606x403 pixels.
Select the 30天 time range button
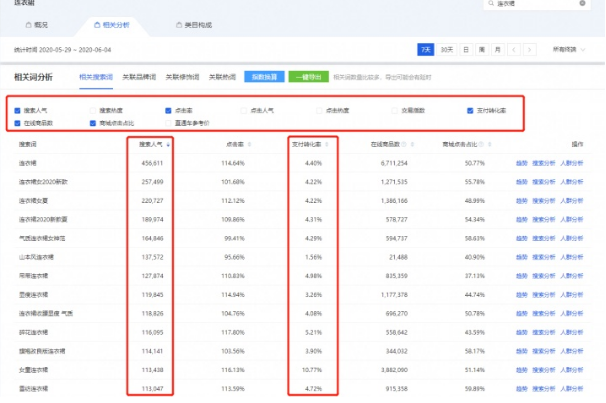pyautogui.click(x=447, y=49)
